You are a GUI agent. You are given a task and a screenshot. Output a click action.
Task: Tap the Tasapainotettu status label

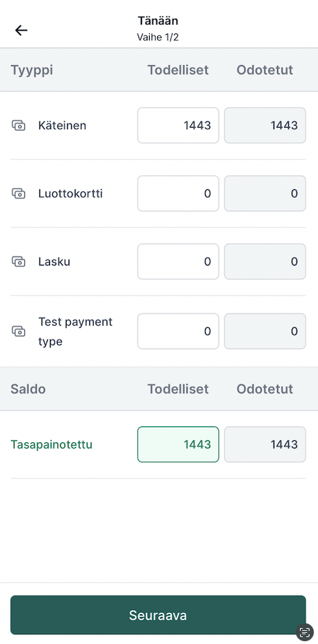click(x=51, y=444)
